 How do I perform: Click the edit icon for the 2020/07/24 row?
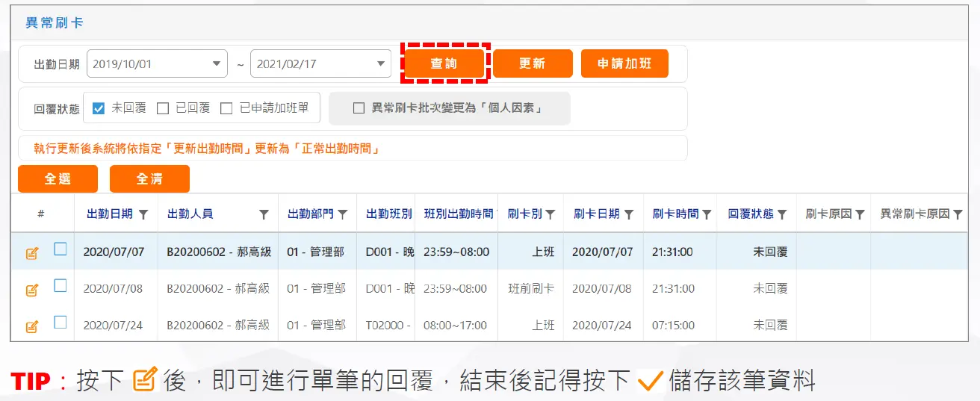pos(32,326)
